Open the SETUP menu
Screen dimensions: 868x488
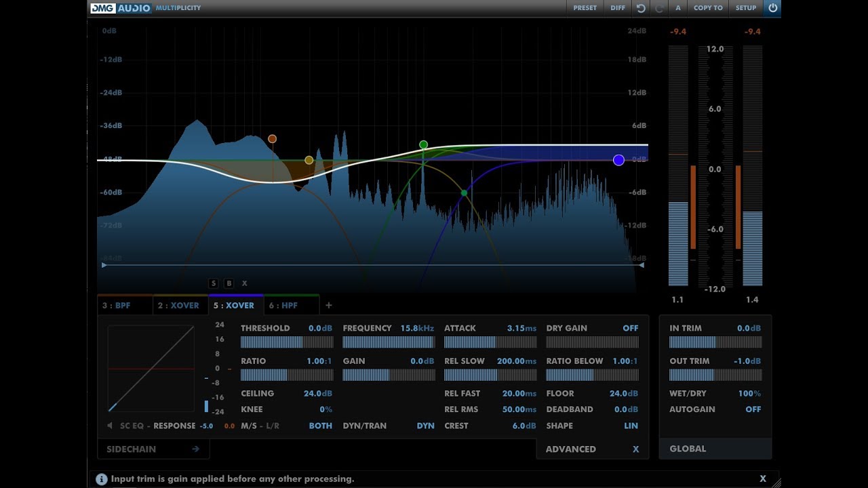pos(746,8)
